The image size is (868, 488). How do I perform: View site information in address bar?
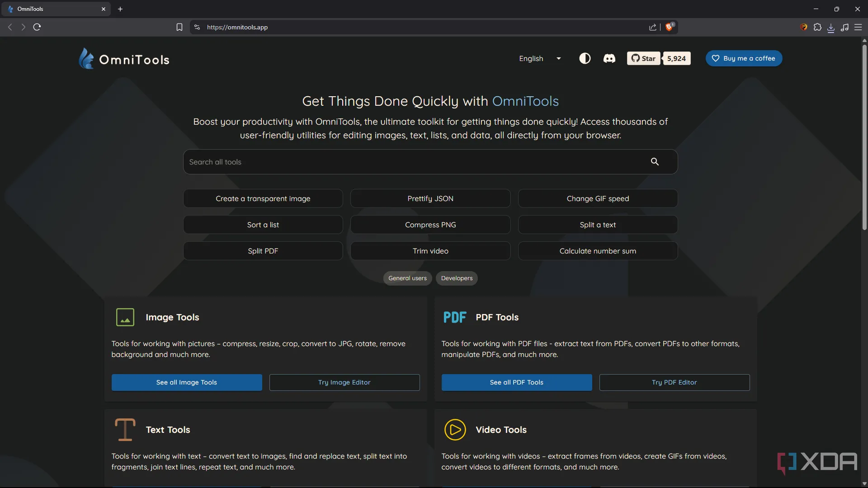(x=197, y=27)
